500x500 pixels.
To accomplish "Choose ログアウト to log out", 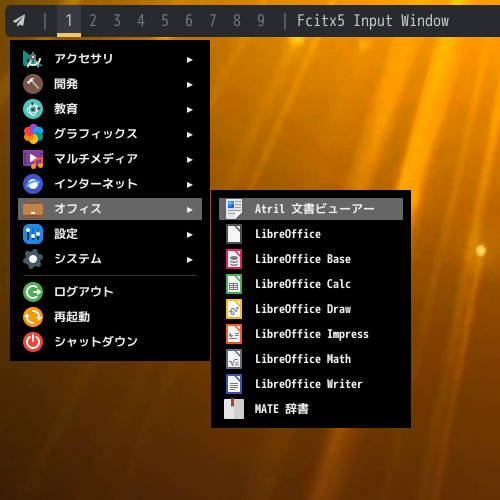I will 110,292.
